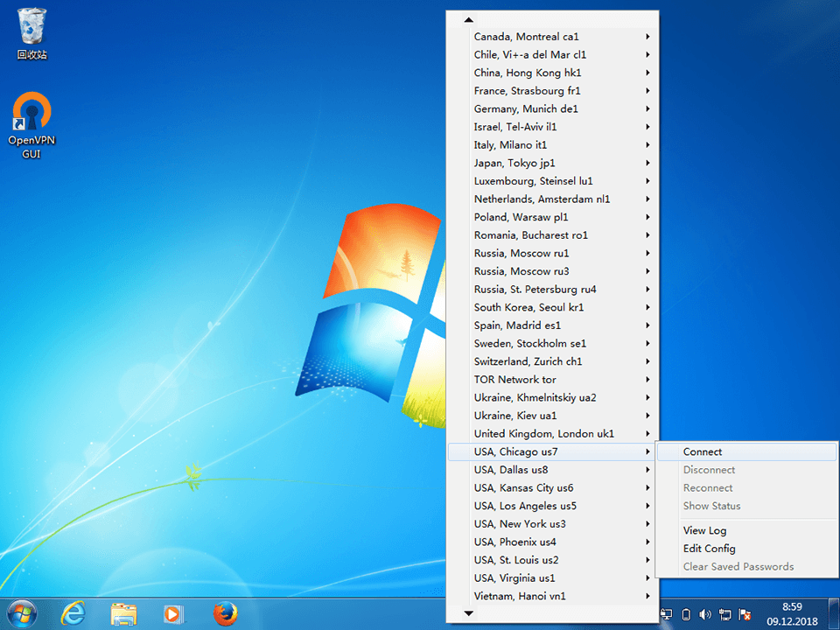Screen dimensions: 840x630
Task: Click the scroll-down arrow below the server list
Action: click(469, 613)
